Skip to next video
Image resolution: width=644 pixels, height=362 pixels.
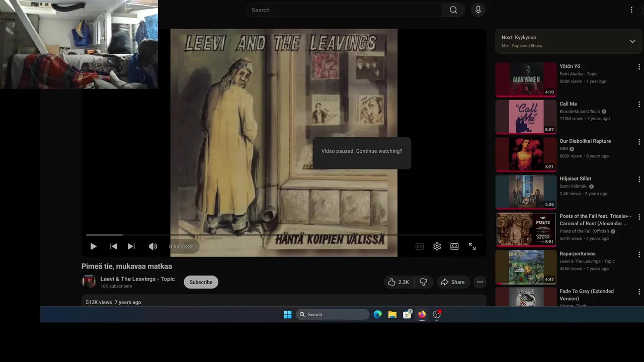[x=131, y=246]
